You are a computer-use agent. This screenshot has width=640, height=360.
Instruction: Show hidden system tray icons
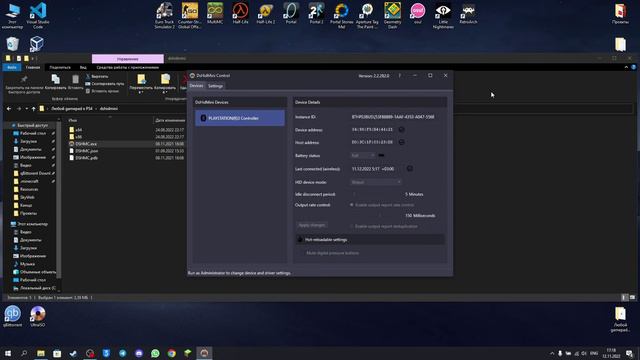point(552,353)
